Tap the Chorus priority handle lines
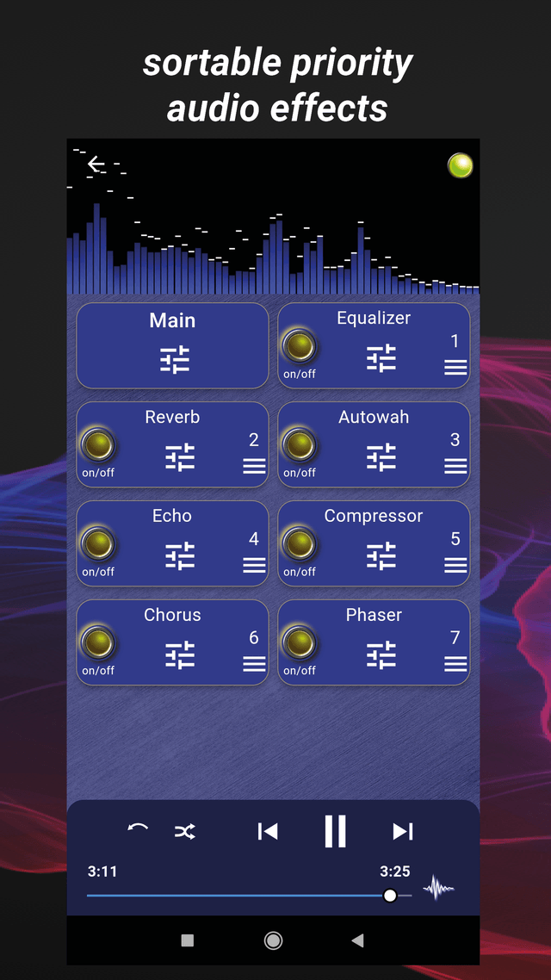The height and width of the screenshot is (980, 551). (x=254, y=664)
